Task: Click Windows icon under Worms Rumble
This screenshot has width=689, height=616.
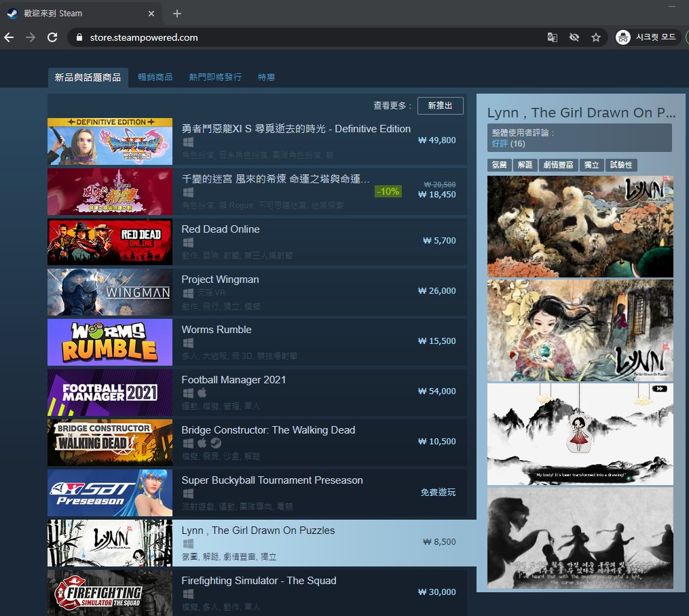Action: (188, 343)
